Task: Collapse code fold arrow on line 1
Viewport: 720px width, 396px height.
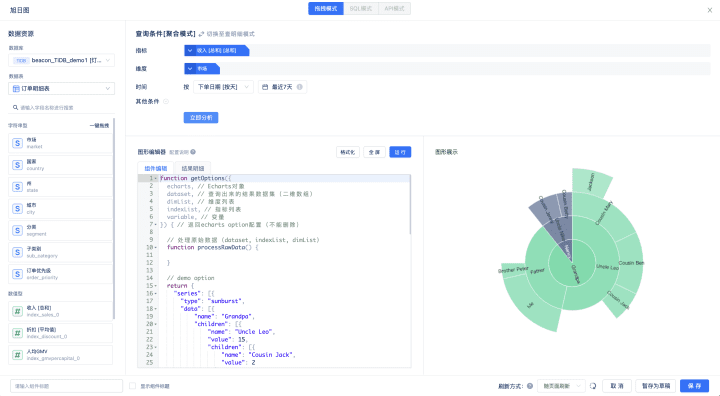Action: point(156,178)
